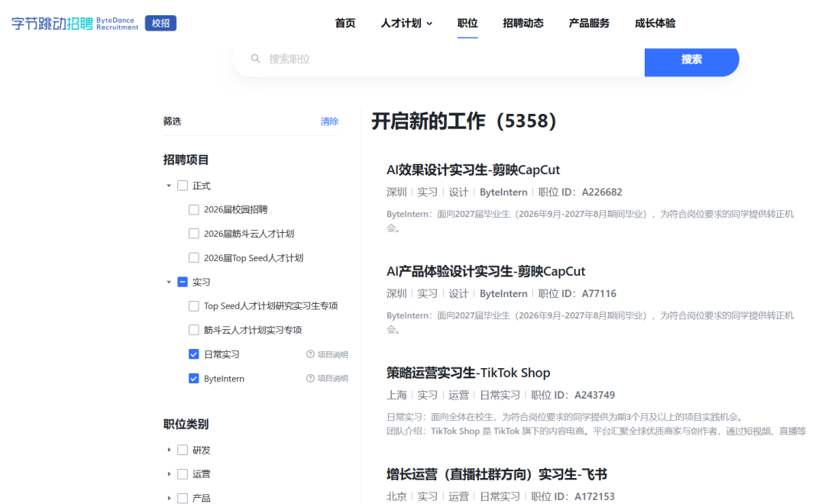This screenshot has width=825, height=504.
Task: Open the 成长体验 nav item
Action: 655,23
